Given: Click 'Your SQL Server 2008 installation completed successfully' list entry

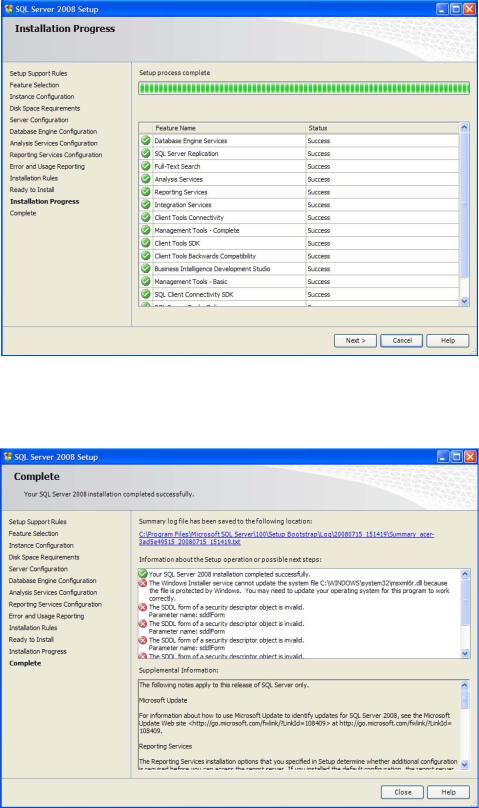Looking at the screenshot, I should click(229, 574).
